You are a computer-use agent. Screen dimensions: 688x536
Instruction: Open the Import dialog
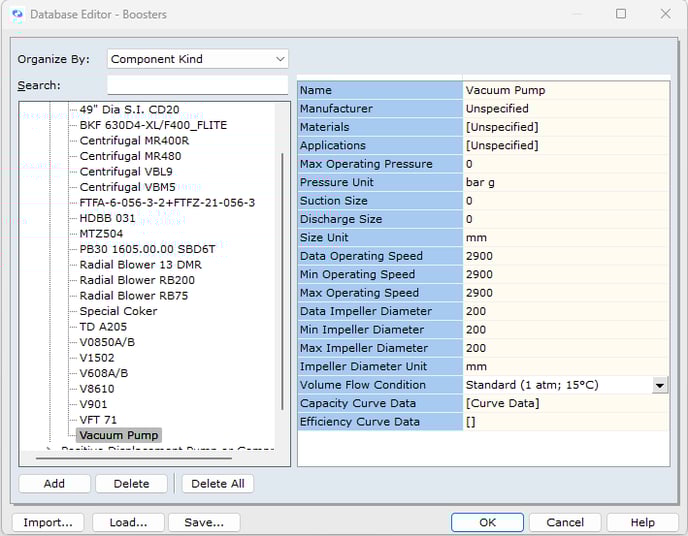click(48, 522)
